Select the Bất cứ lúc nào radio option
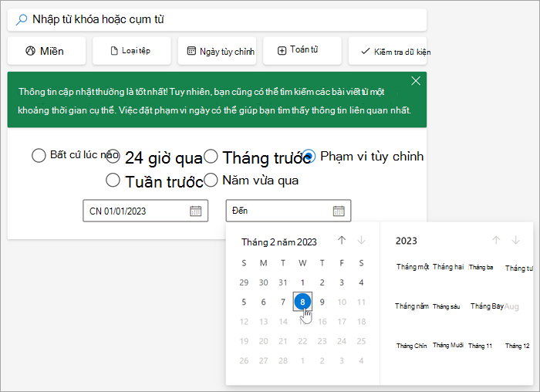 (x=39, y=155)
